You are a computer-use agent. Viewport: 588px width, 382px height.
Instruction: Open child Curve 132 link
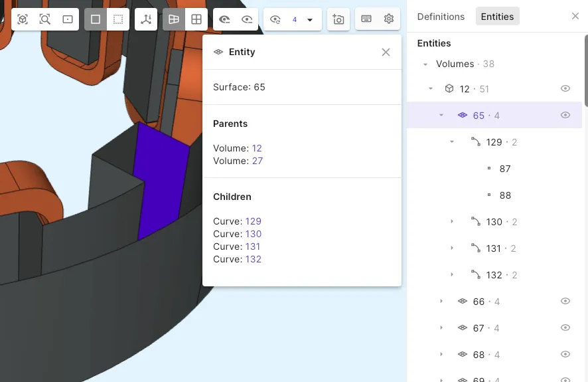click(253, 259)
